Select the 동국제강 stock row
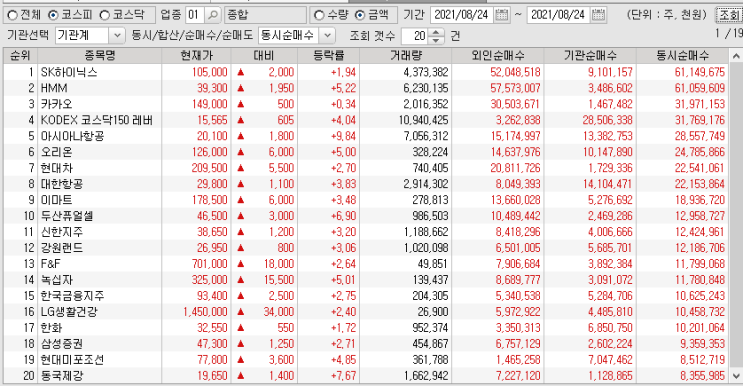The width and height of the screenshot is (743, 386). tap(366, 376)
